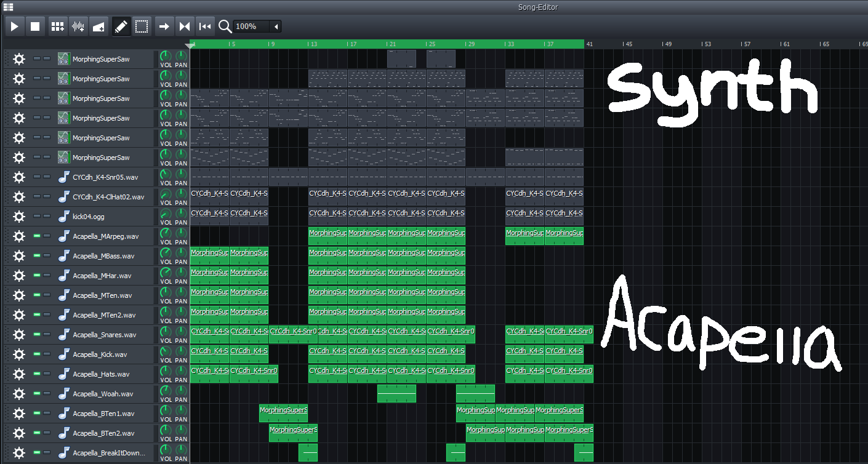Image resolution: width=868 pixels, height=464 pixels.
Task: Click the Acapella_MHar.wav track's sample icon
Action: (63, 276)
